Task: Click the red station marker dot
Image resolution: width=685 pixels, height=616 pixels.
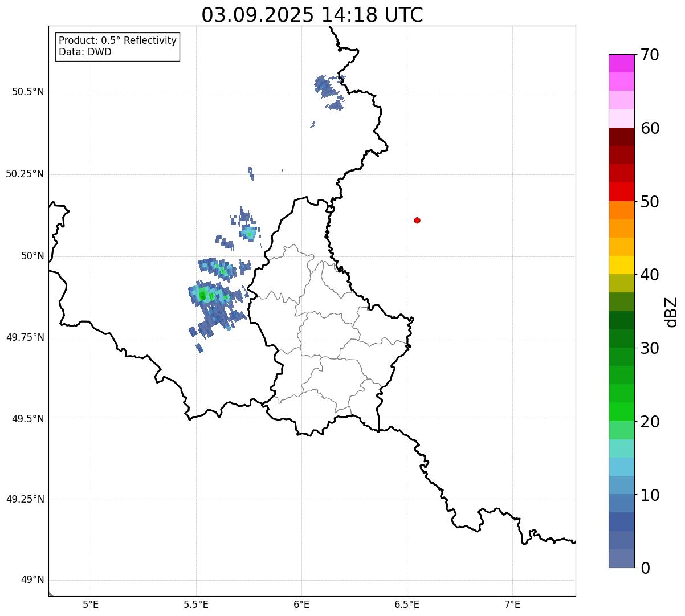Action: tap(417, 220)
